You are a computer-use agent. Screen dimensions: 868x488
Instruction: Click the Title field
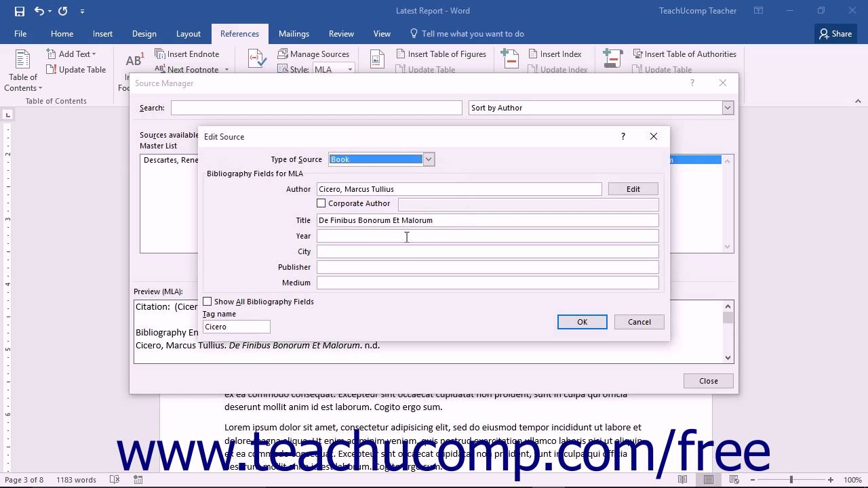click(x=488, y=220)
